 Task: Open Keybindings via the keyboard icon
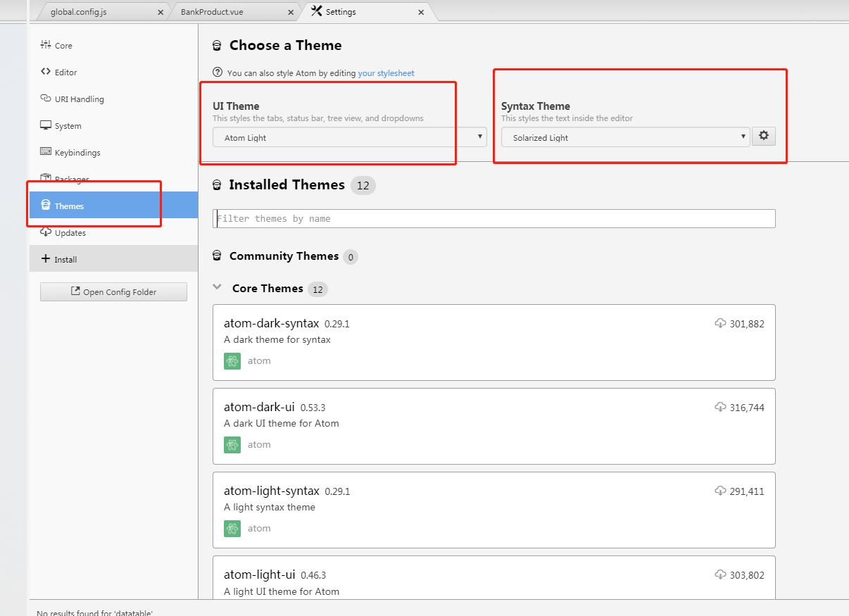click(x=46, y=152)
